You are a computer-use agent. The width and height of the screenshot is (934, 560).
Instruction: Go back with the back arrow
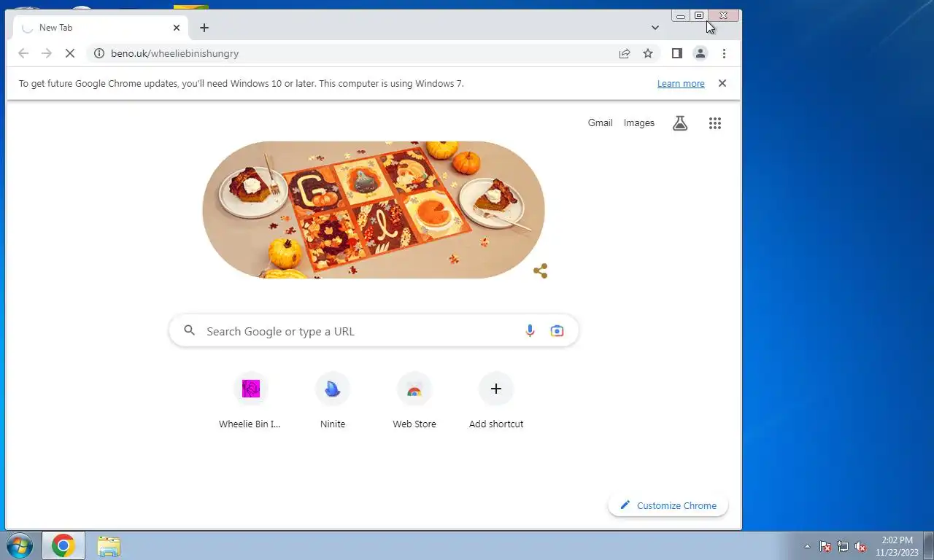point(23,53)
